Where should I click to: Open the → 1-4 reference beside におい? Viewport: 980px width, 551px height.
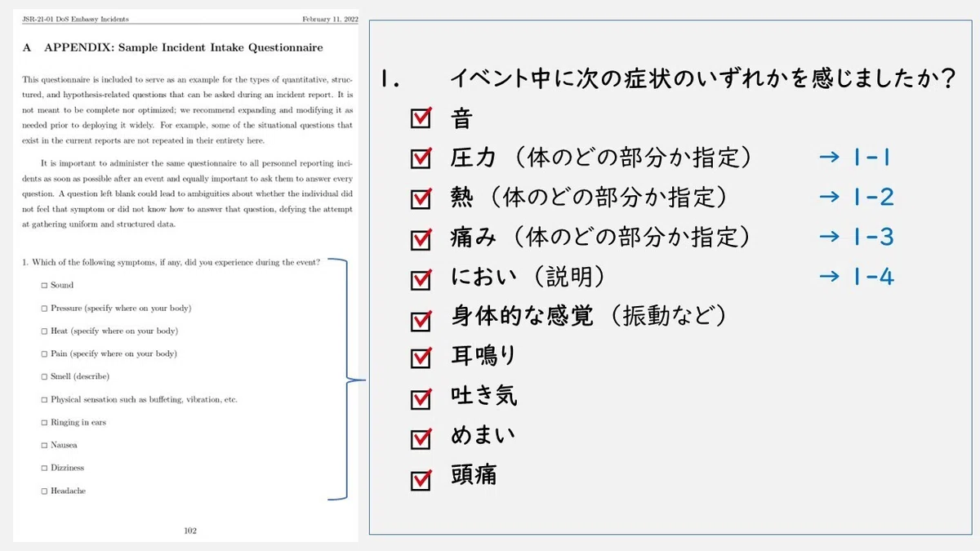pyautogui.click(x=856, y=277)
